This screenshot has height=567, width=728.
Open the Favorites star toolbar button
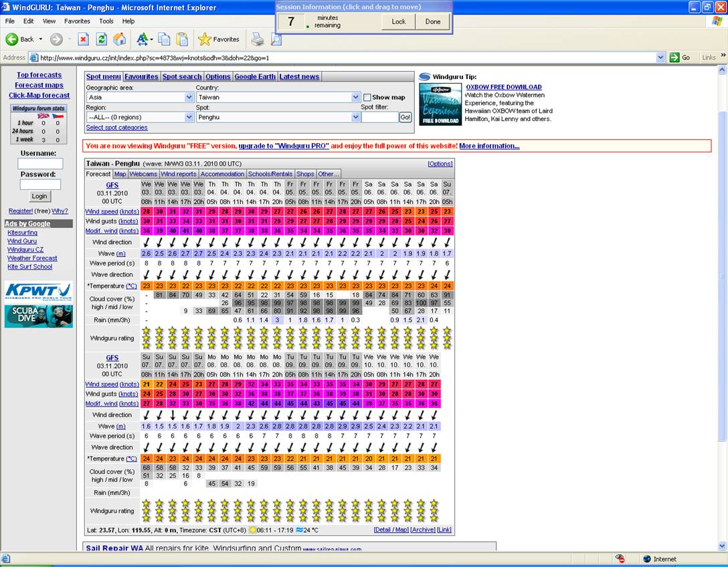tap(219, 39)
